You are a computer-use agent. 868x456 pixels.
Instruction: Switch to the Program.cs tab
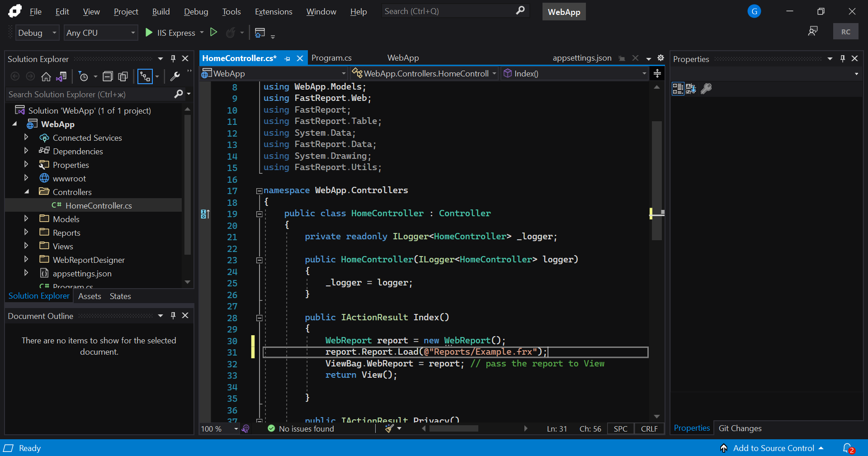click(331, 57)
